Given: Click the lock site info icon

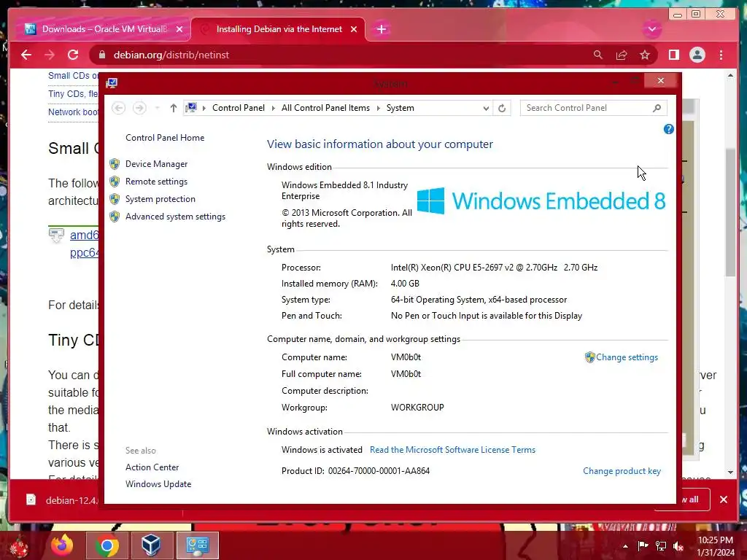Looking at the screenshot, I should [101, 55].
